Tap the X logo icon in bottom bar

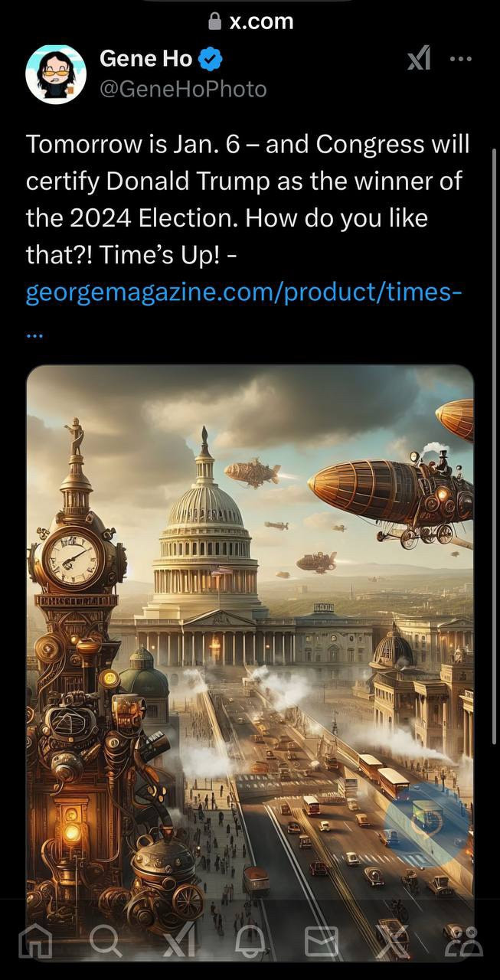(393, 942)
